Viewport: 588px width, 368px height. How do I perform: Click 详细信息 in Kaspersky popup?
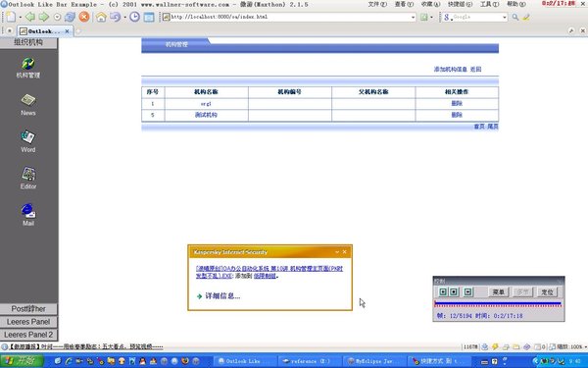pos(222,296)
